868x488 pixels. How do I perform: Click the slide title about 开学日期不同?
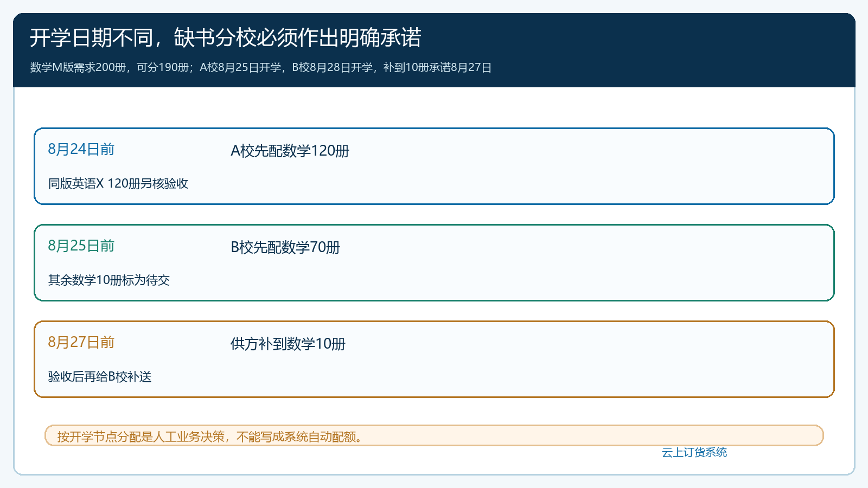tap(226, 38)
